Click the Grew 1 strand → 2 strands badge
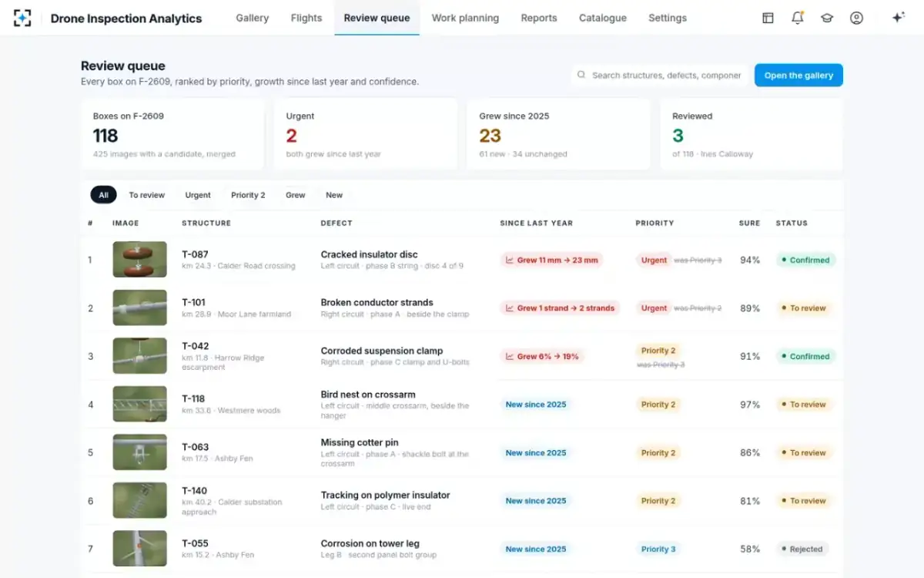This screenshot has width=924, height=578. tap(560, 308)
